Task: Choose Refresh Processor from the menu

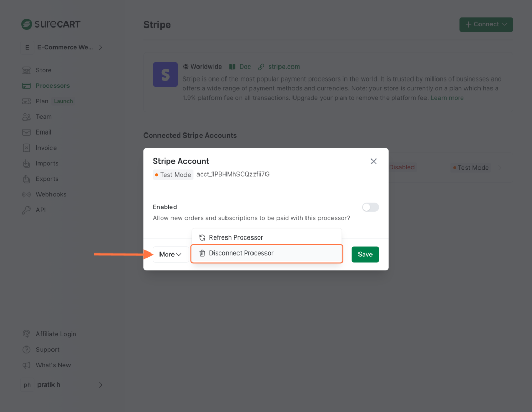Action: [235, 237]
